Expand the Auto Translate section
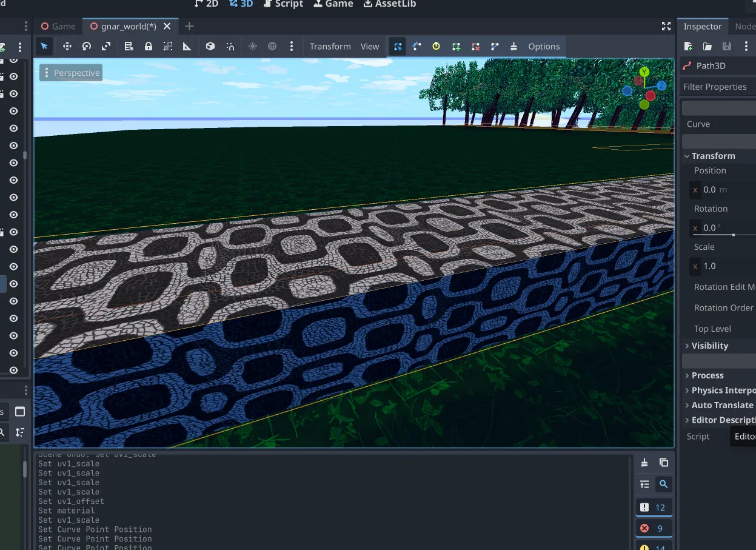Image resolution: width=756 pixels, height=550 pixels. point(718,405)
